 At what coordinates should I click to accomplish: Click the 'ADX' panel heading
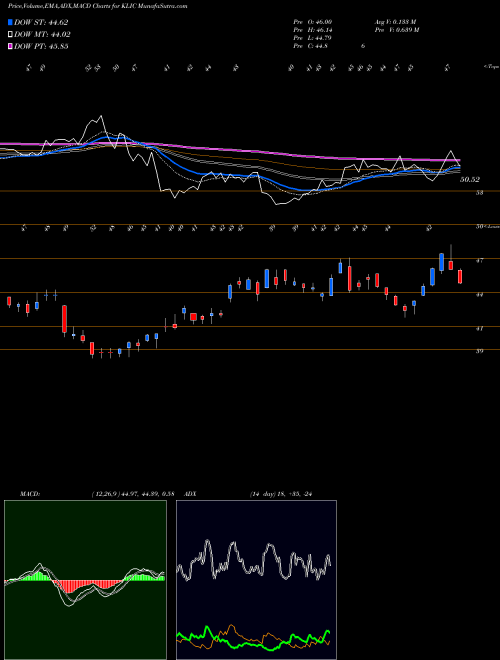point(190,494)
